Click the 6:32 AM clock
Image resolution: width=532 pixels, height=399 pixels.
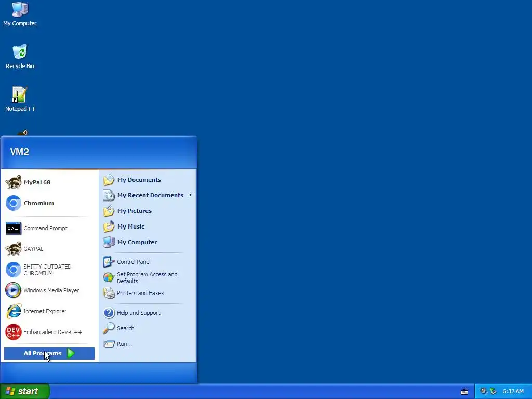point(513,392)
